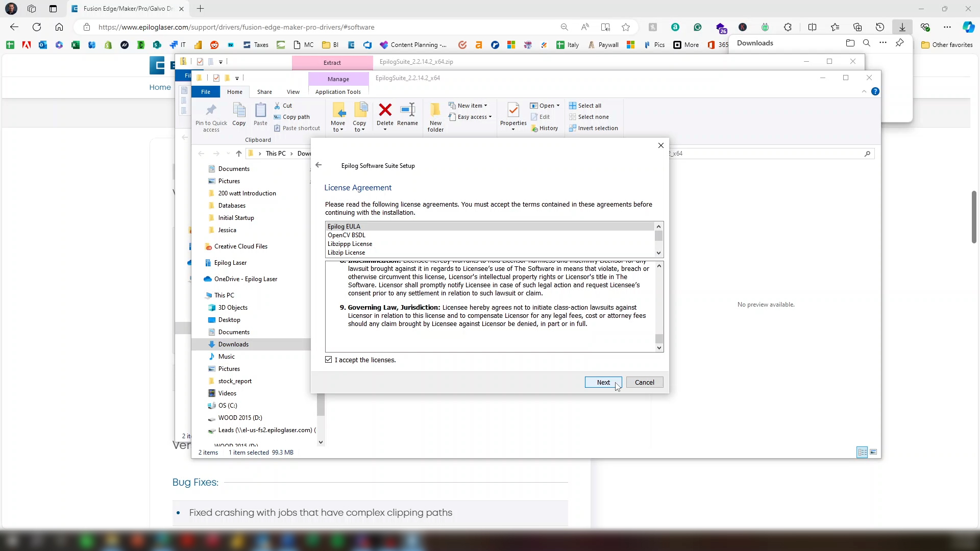
Task: Uncheck I accept the licenses checkbox
Action: (329, 360)
